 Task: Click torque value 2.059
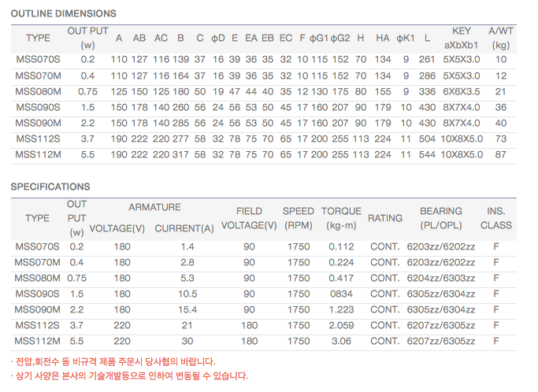pos(341,325)
